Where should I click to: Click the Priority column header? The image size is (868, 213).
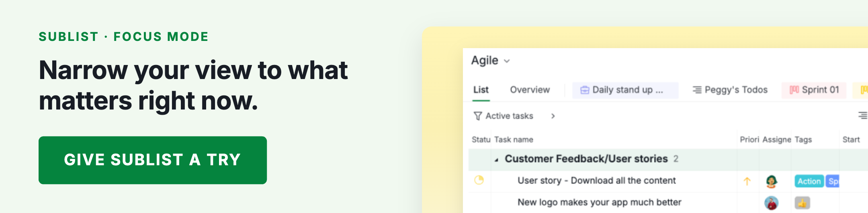749,140
